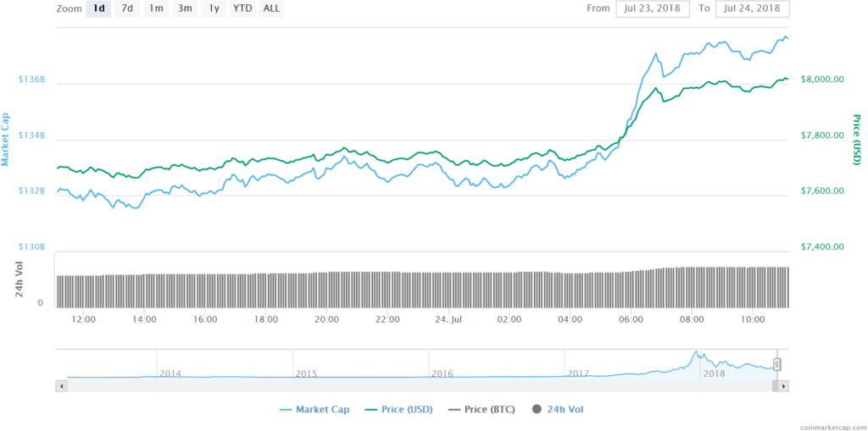
Task: Click the navigator scrollbar track
Action: tap(419, 386)
